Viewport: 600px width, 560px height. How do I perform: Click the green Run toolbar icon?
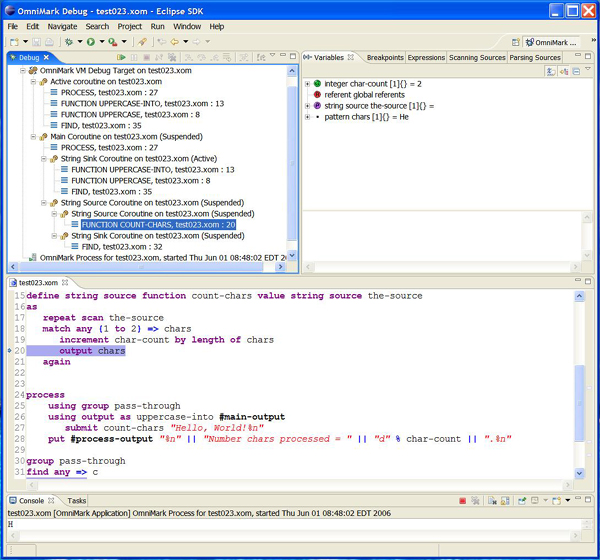tap(91, 42)
